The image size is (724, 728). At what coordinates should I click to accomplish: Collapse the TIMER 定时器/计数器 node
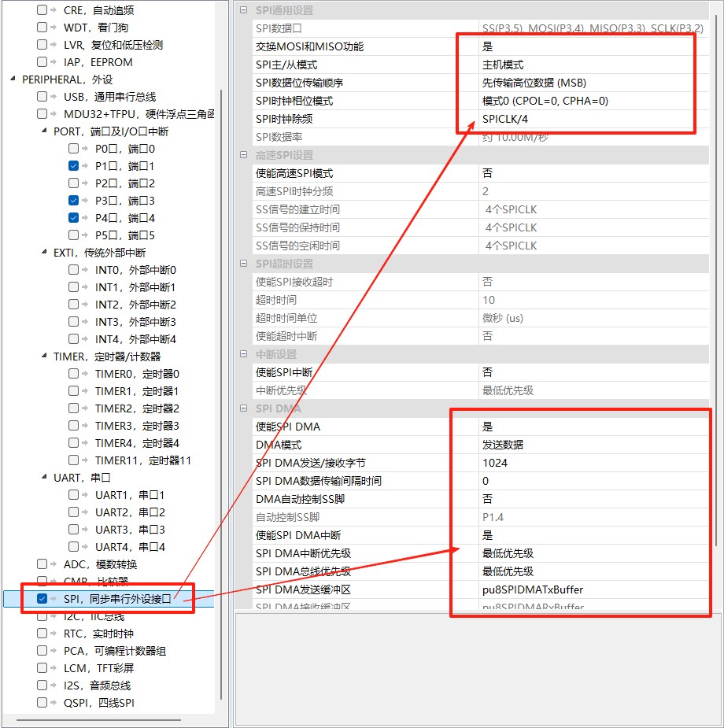[x=44, y=356]
